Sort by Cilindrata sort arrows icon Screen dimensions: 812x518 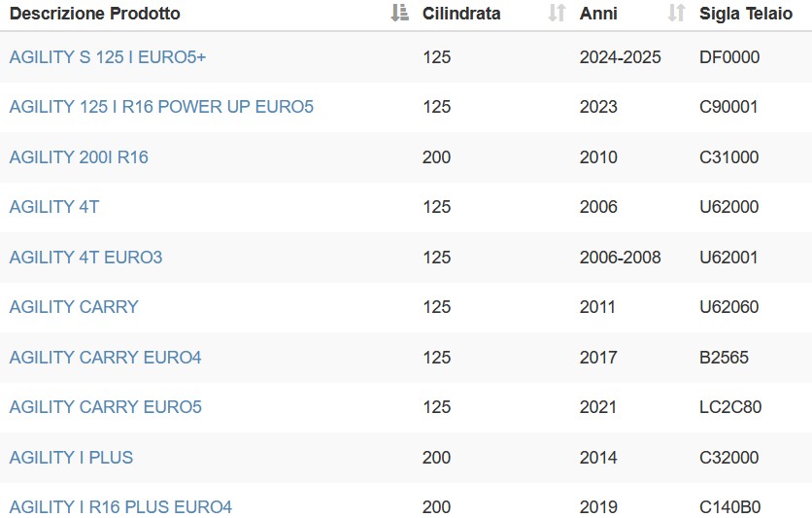557,13
